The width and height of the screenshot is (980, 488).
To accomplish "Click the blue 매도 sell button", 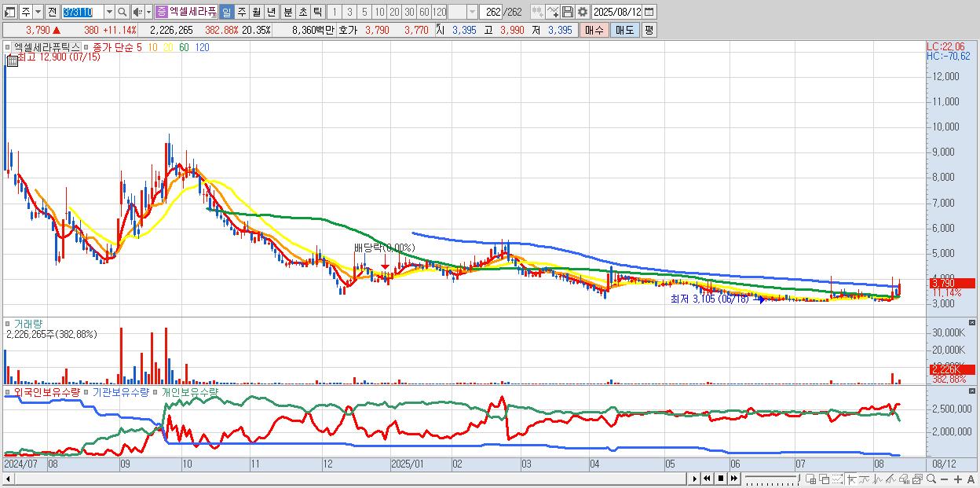I will 625,31.
